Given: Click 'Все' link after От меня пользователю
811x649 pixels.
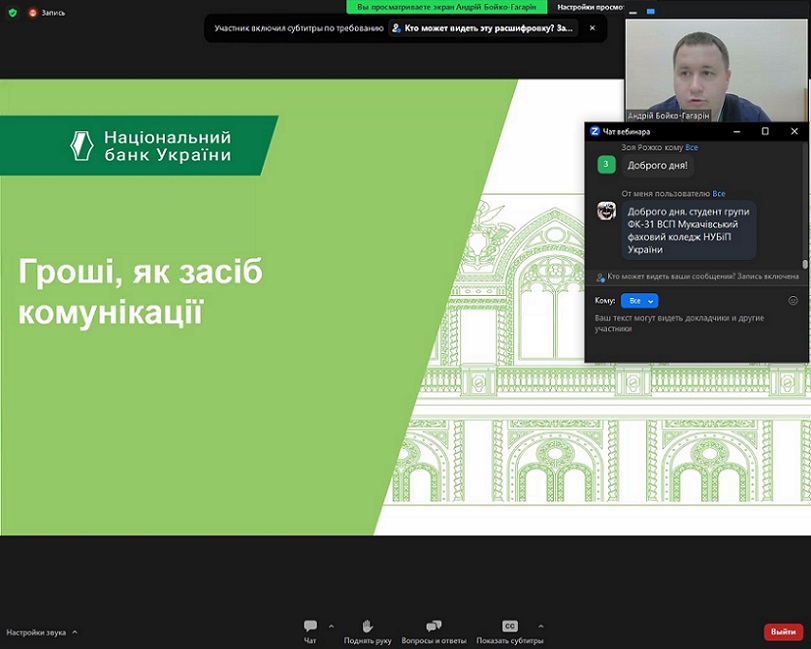Looking at the screenshot, I should 719,193.
